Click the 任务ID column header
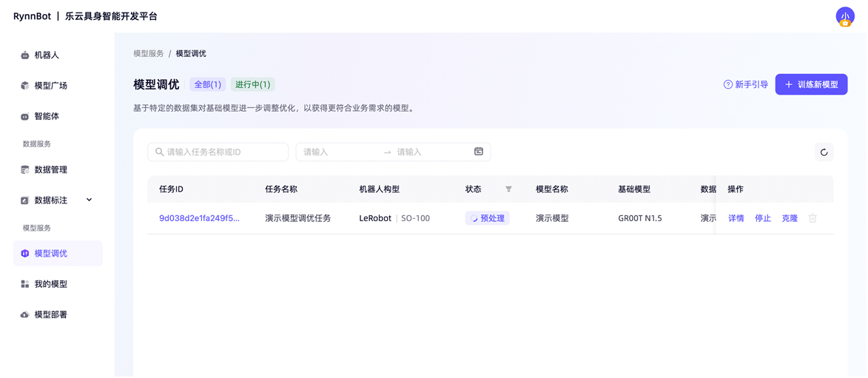The height and width of the screenshot is (378, 868). coord(171,189)
